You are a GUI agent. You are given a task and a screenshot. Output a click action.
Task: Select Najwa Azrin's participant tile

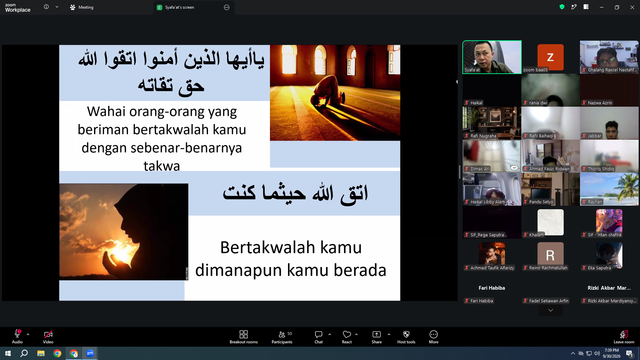click(609, 90)
